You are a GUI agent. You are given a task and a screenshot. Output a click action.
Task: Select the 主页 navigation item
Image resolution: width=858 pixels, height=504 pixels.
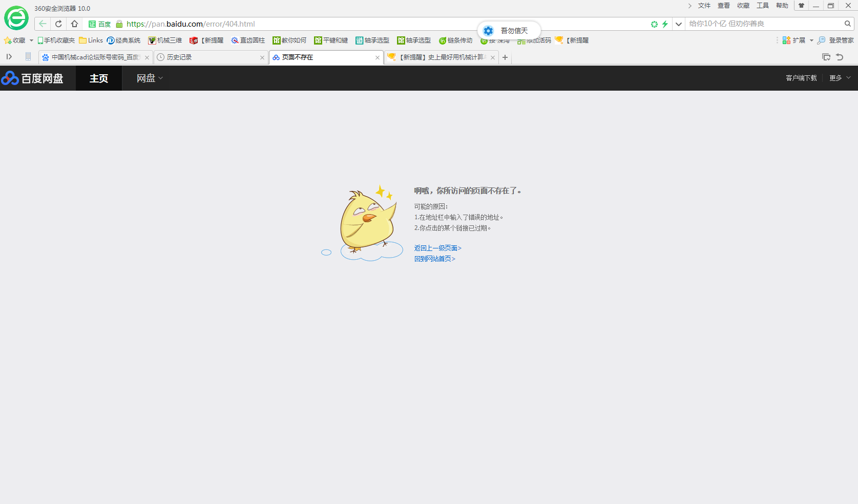coord(99,78)
